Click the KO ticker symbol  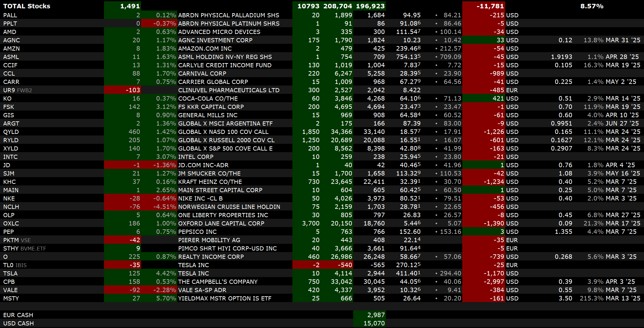coord(7,98)
